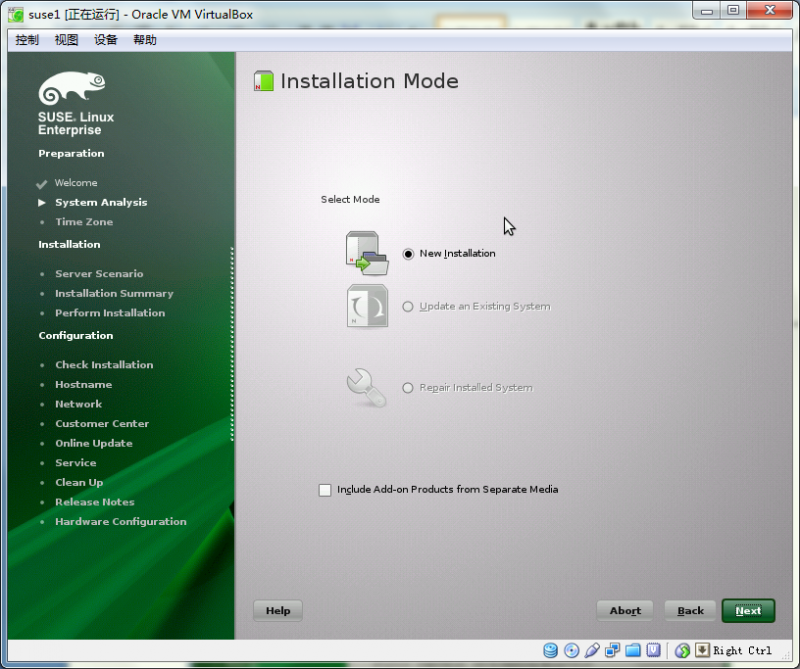Enable Include Add-on Products from Separate Media

point(325,490)
